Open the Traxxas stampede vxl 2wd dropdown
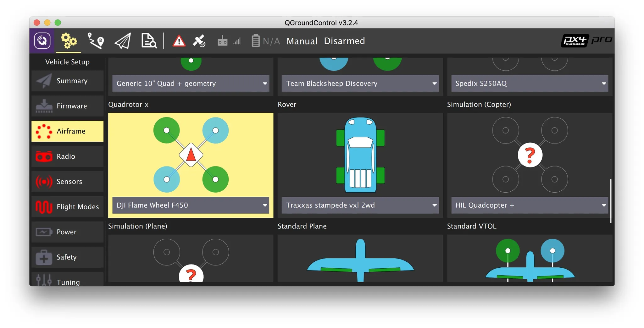Screen dimensions: 644x328 pyautogui.click(x=360, y=205)
